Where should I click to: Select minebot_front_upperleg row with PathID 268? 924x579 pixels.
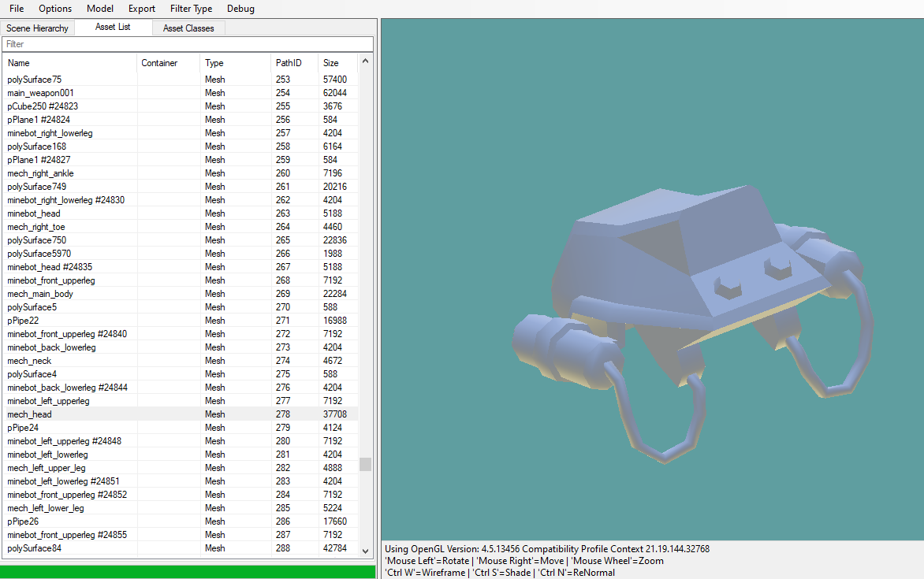181,280
